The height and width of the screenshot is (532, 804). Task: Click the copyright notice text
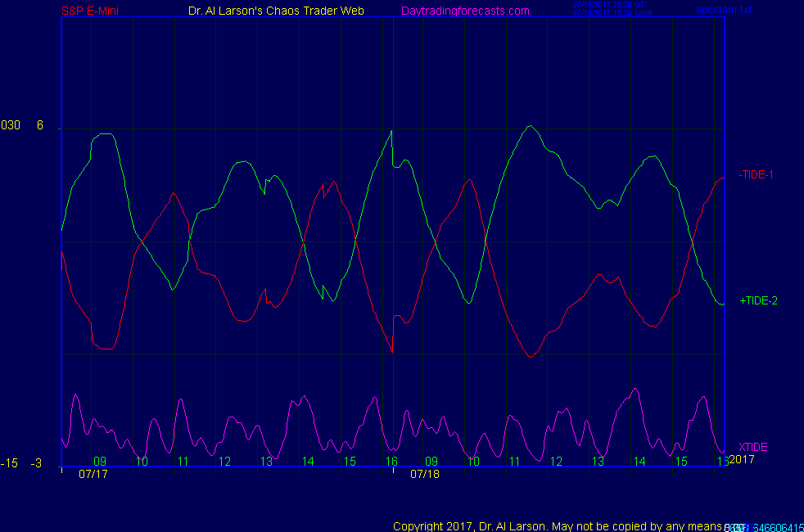(557, 525)
